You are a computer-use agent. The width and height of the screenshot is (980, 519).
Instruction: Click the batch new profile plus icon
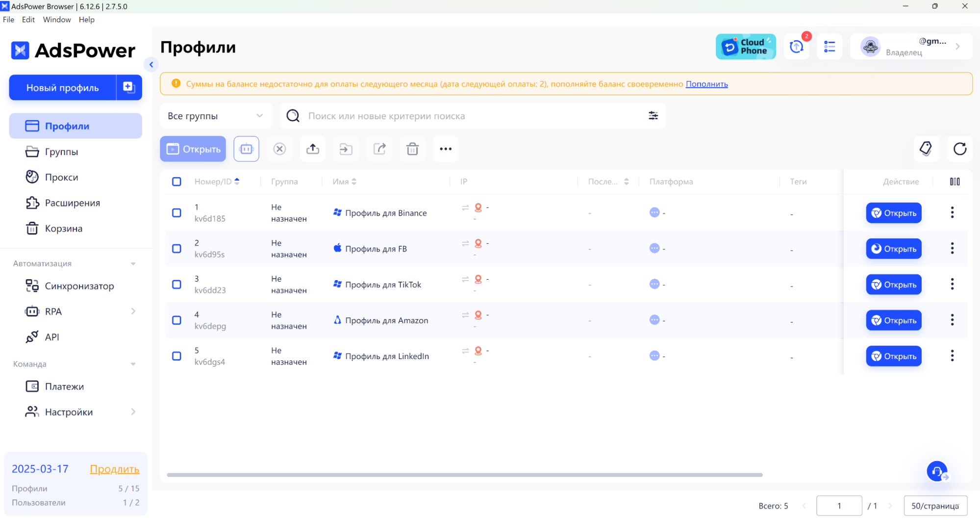pyautogui.click(x=129, y=87)
